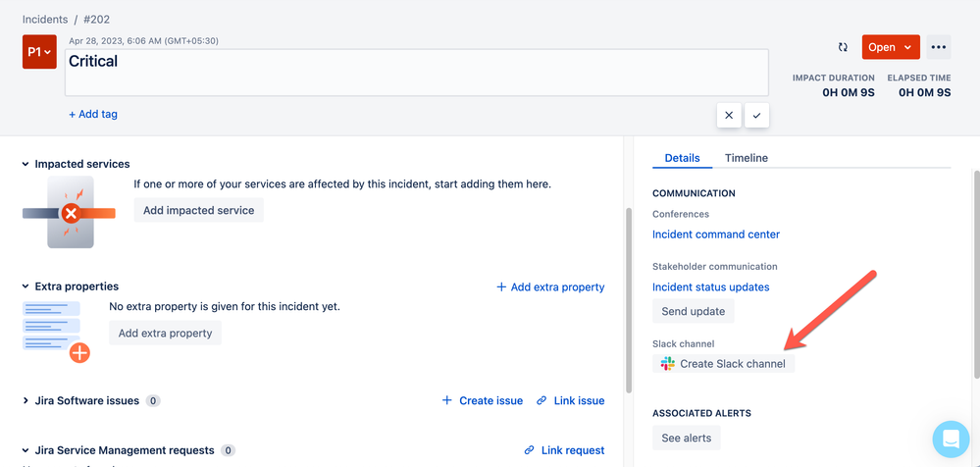980x467 pixels.
Task: Click the Slack logo icon
Action: 668,364
